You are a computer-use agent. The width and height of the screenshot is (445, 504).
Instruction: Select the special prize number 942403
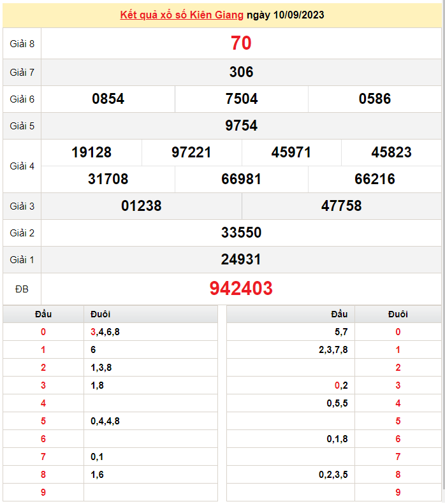[241, 289]
